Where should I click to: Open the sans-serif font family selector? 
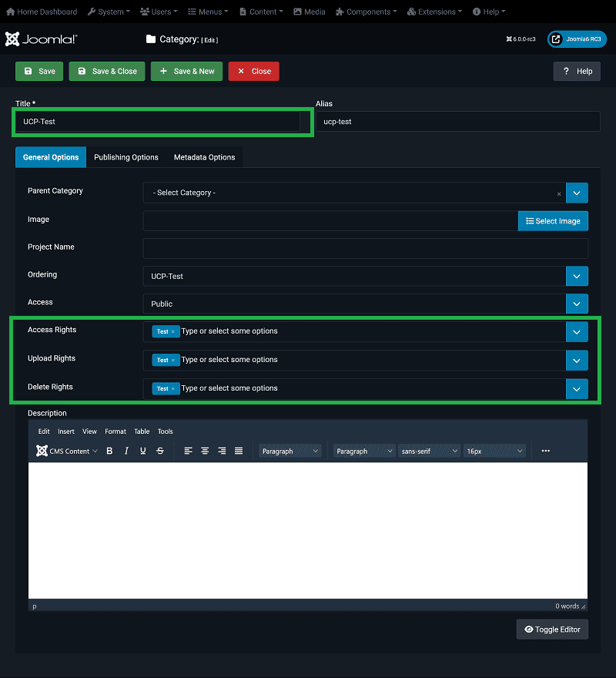430,451
